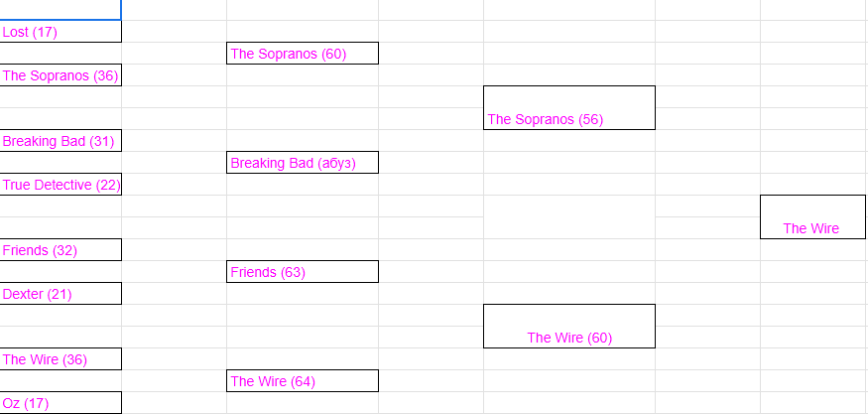Image resolution: width=868 pixels, height=414 pixels.
Task: Select the final winner The Wire cell
Action: [x=812, y=217]
